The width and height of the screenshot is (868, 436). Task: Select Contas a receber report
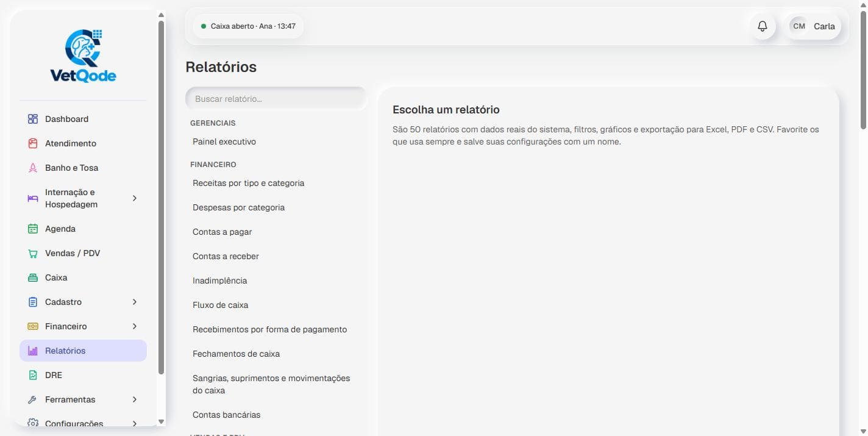point(277,256)
